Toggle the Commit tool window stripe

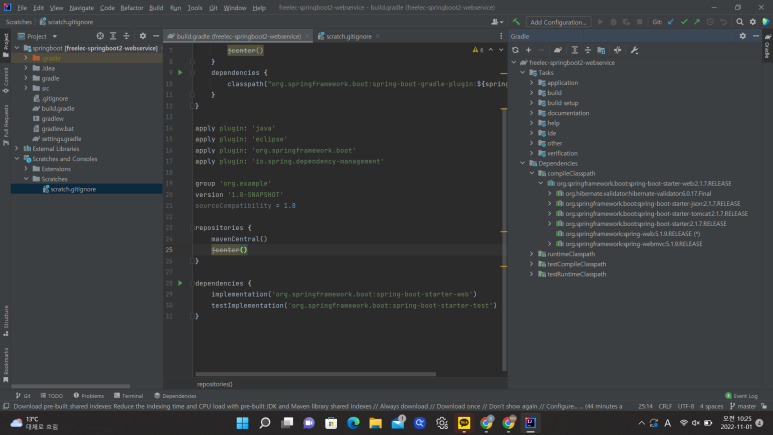(x=5, y=80)
